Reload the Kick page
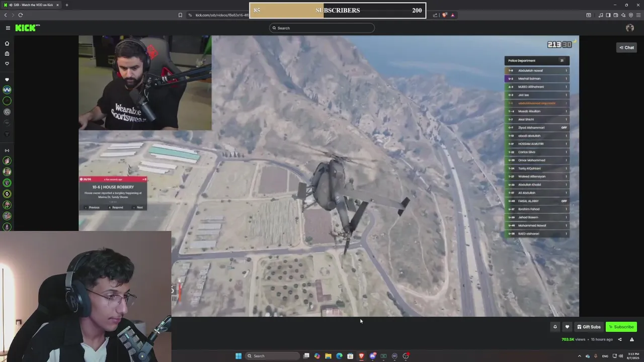Viewport: 644px width, 362px height. click(x=21, y=15)
